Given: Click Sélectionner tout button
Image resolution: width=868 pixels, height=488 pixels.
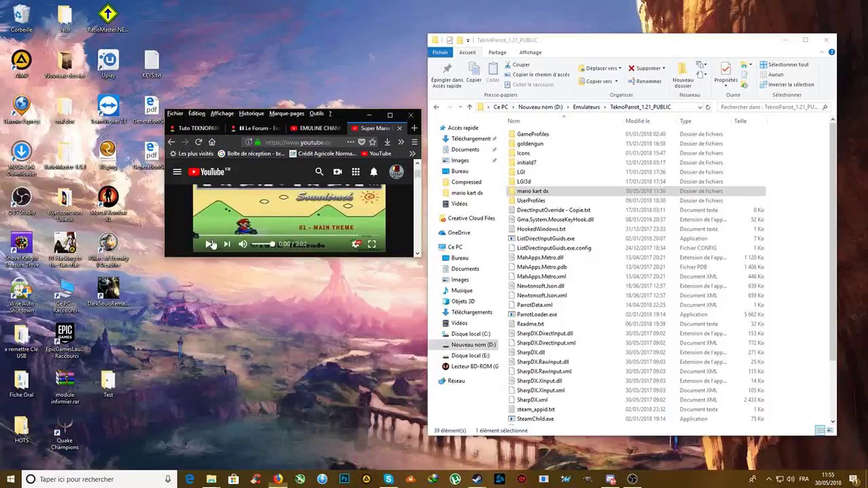Looking at the screenshot, I should pyautogui.click(x=784, y=65).
